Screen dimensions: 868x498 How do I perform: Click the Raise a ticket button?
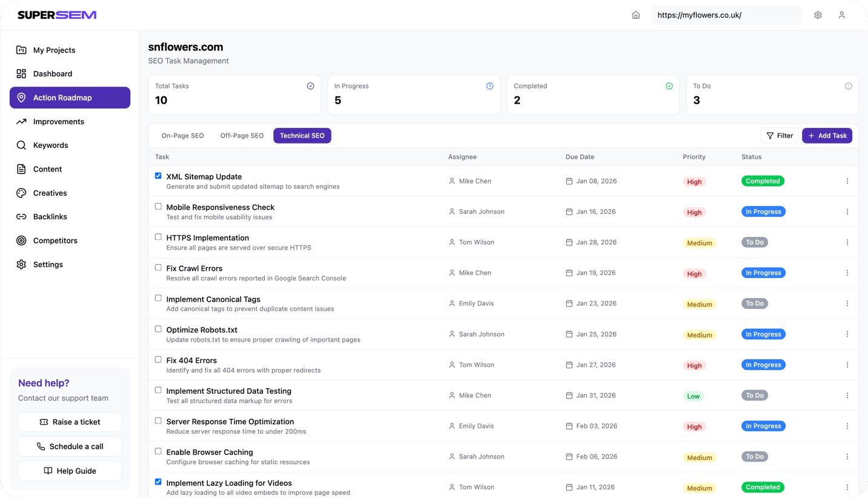coord(70,422)
